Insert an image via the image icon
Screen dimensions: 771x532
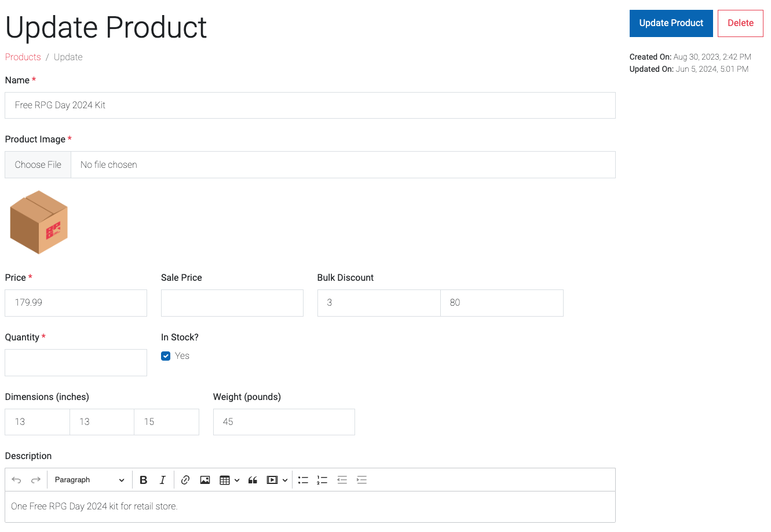pyautogui.click(x=205, y=480)
